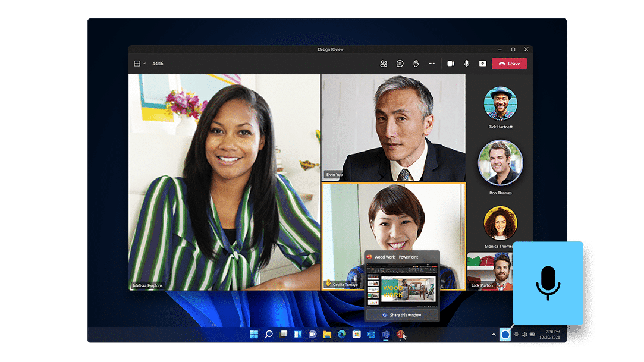Open the meeting chat panel
This screenshot has width=644, height=362.
tap(400, 64)
